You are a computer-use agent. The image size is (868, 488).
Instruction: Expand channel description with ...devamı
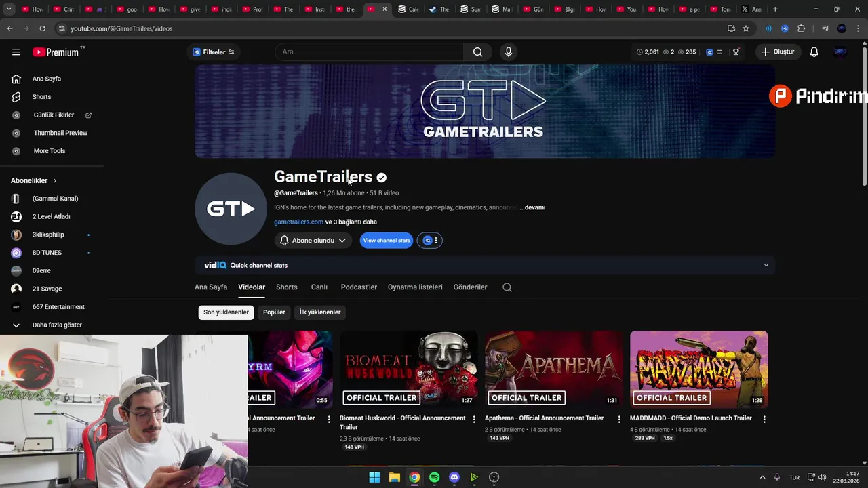click(x=533, y=207)
